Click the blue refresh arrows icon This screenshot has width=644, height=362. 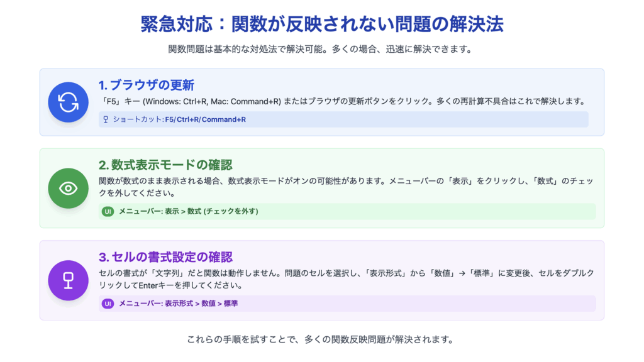point(68,102)
